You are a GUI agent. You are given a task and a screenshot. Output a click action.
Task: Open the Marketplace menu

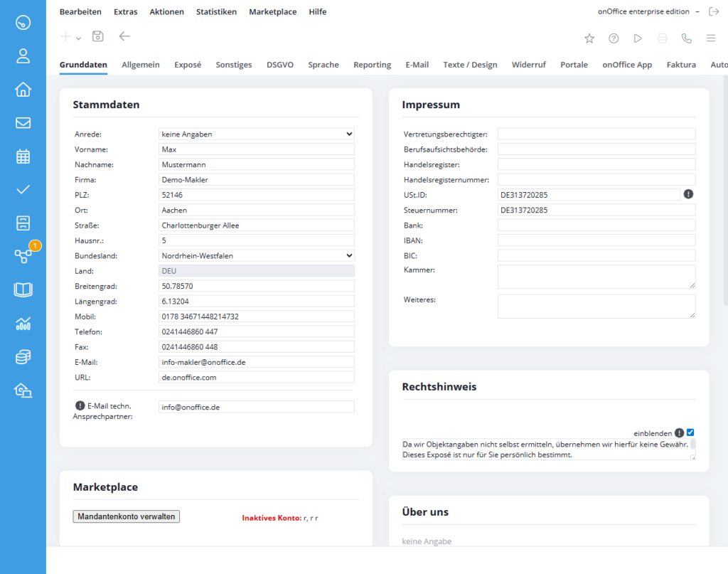coord(272,12)
